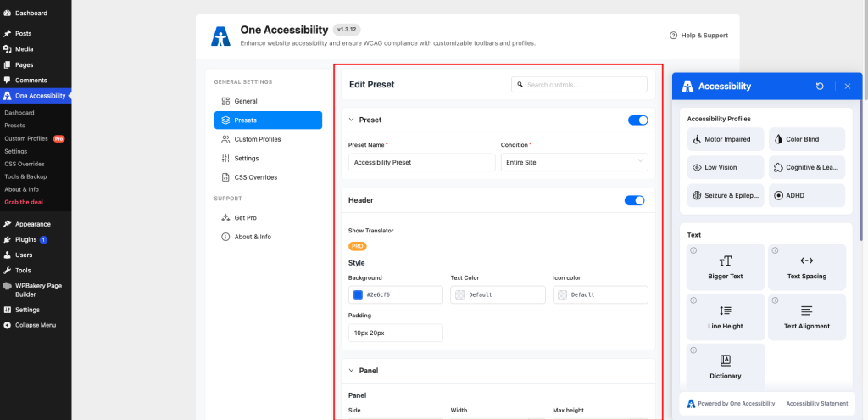Viewport: 868px width, 420px height.
Task: Activate the Text Alignment tile
Action: [x=807, y=317]
